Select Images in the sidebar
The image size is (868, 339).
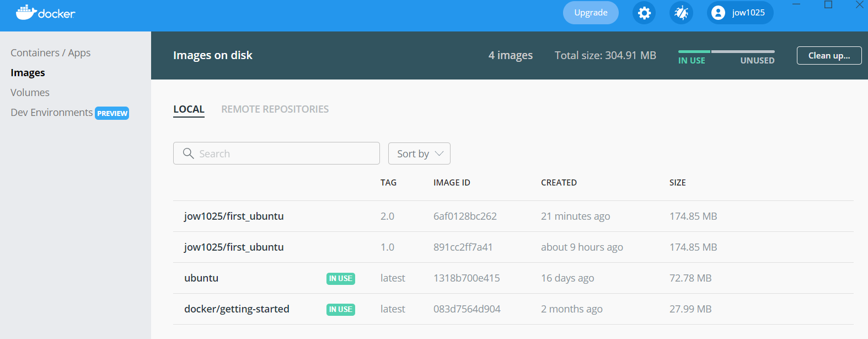28,73
